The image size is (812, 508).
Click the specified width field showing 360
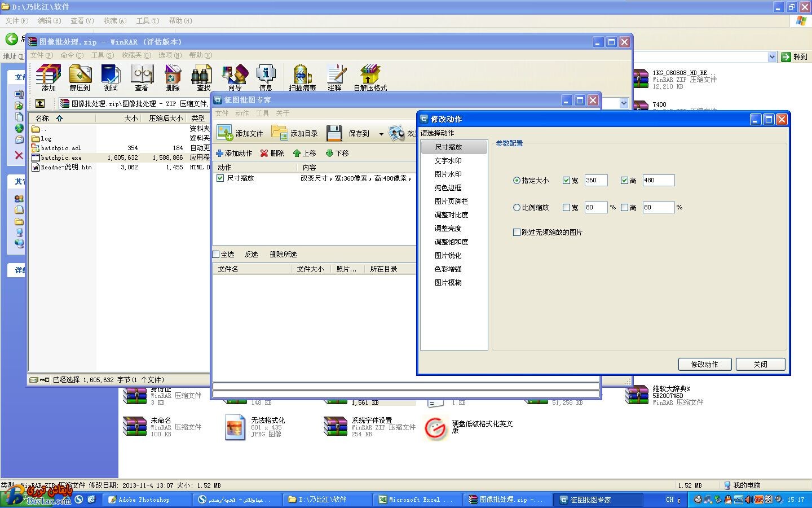[x=596, y=181]
